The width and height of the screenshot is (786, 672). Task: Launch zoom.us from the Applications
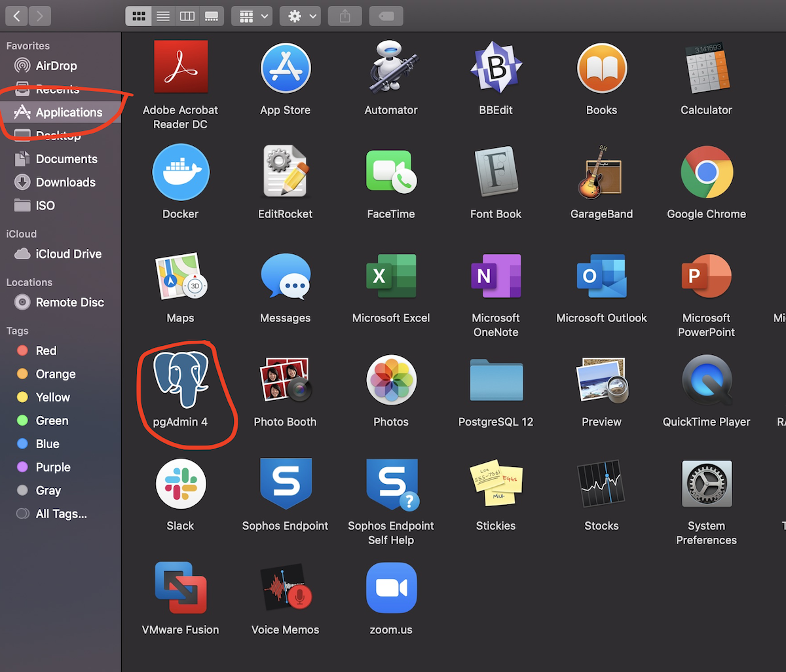[391, 588]
